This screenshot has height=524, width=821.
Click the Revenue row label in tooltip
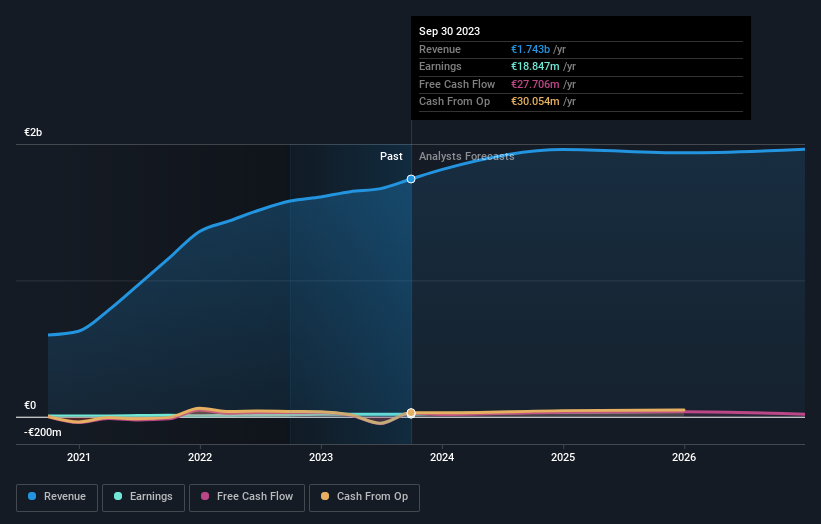point(440,49)
